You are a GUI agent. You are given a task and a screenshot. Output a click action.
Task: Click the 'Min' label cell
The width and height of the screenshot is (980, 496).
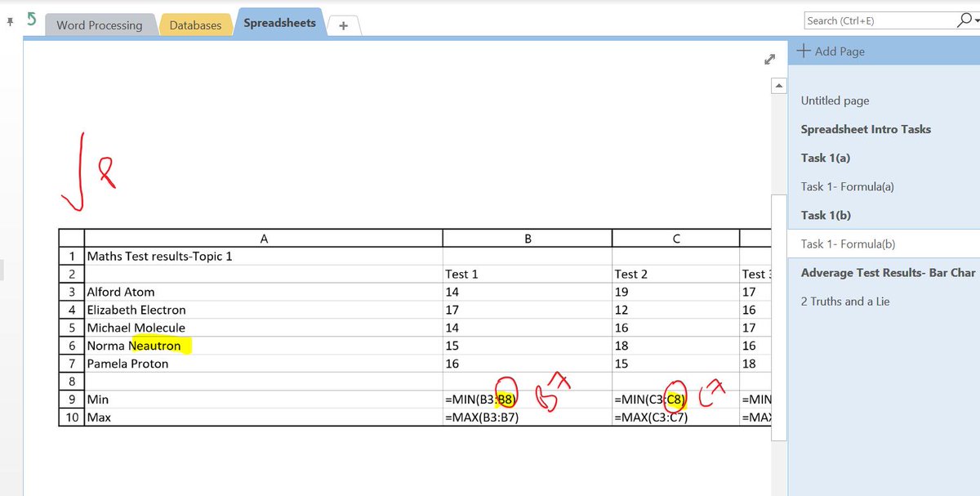[x=263, y=400]
